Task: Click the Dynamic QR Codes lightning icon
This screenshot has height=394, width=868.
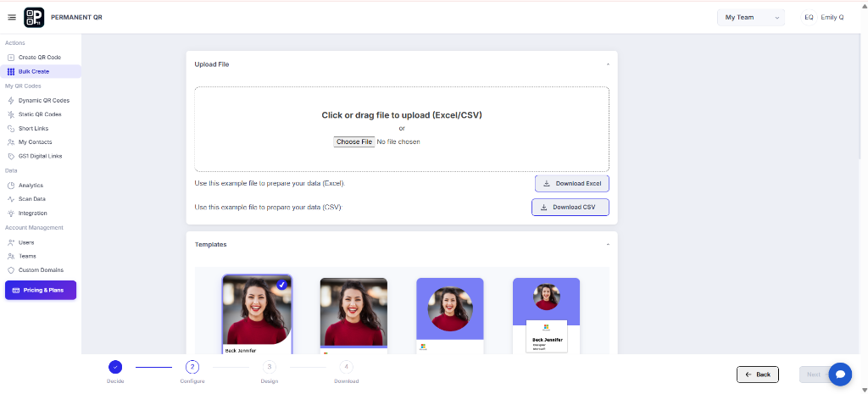Action: (x=11, y=101)
